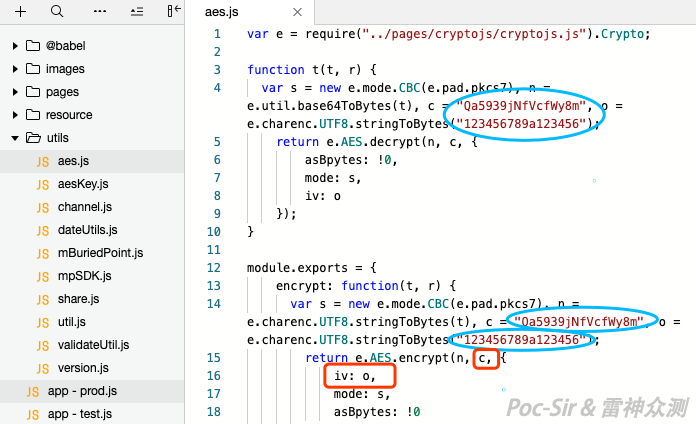
Task: Click 'asBpytes: !0' on line 18
Action: point(377,412)
